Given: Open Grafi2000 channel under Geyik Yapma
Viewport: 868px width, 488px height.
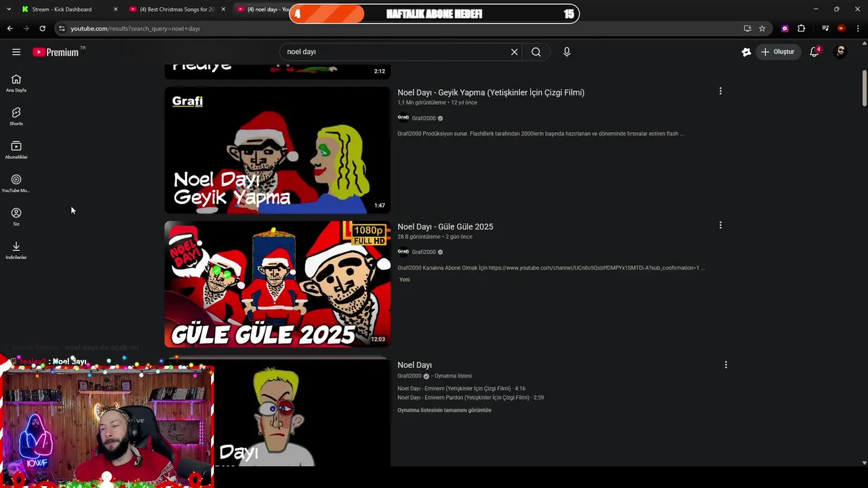Looking at the screenshot, I should pos(424,118).
